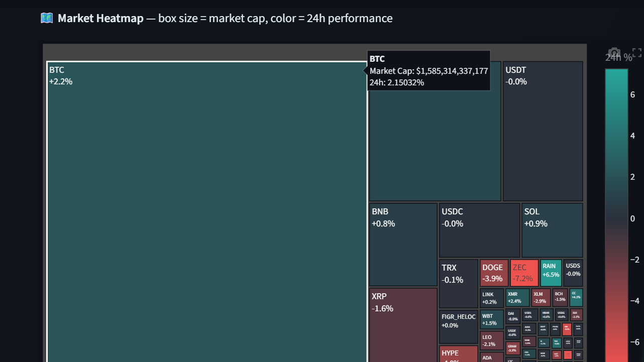The width and height of the screenshot is (644, 362).
Task: Click the HYPE tile
Action: [459, 354]
